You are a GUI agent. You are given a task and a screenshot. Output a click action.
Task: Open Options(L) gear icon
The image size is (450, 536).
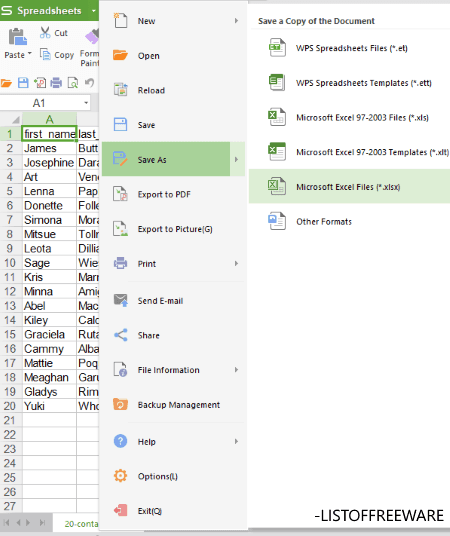coord(120,476)
